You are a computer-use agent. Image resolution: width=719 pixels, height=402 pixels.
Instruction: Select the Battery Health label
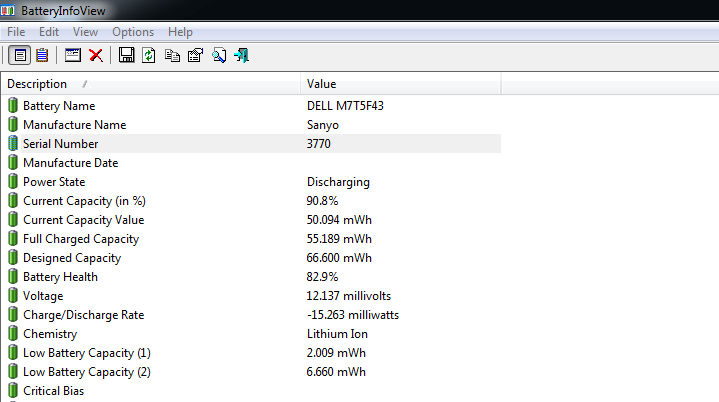tap(61, 277)
